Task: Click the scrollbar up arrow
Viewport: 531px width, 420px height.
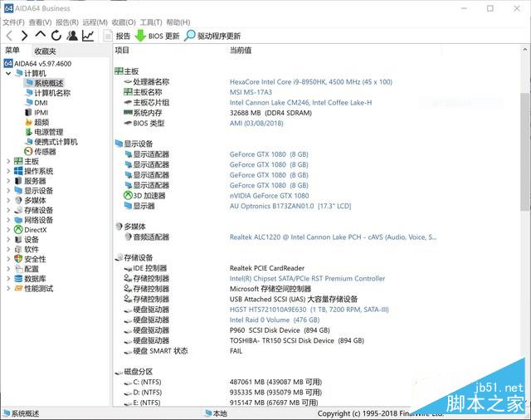Action: coord(525,50)
